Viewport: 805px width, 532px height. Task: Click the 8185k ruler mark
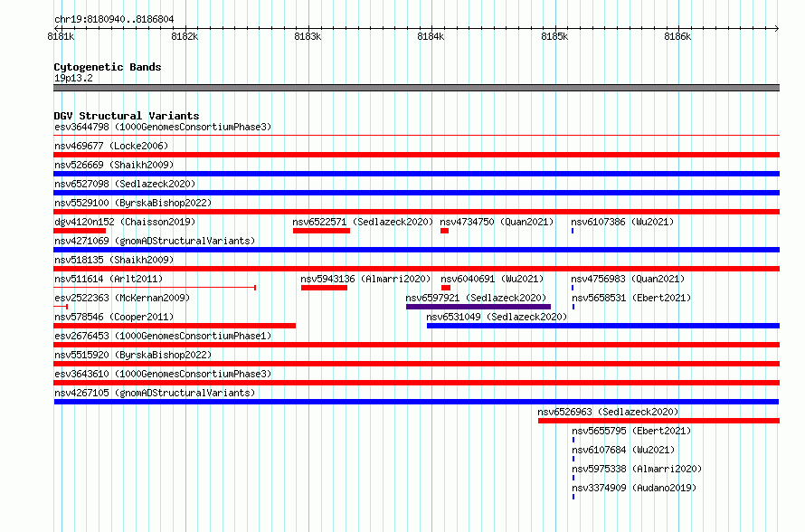click(x=554, y=36)
